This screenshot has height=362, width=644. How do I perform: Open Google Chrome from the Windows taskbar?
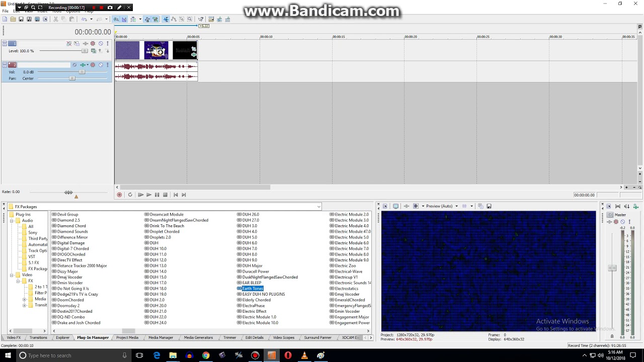[206, 355]
